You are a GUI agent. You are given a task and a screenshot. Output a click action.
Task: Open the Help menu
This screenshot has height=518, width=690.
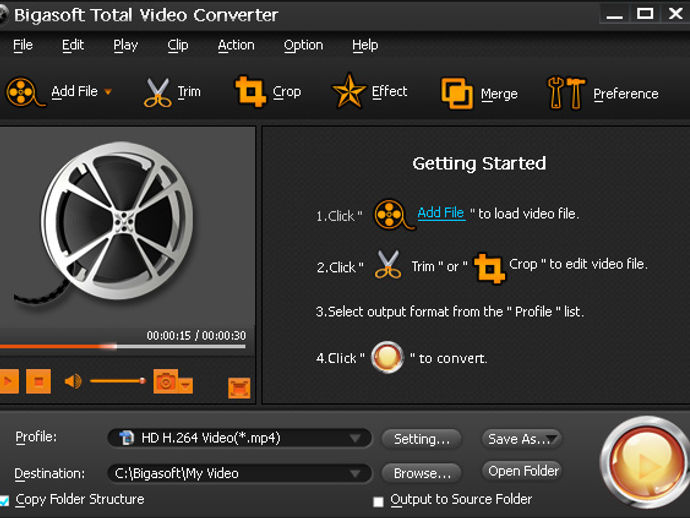(365, 45)
